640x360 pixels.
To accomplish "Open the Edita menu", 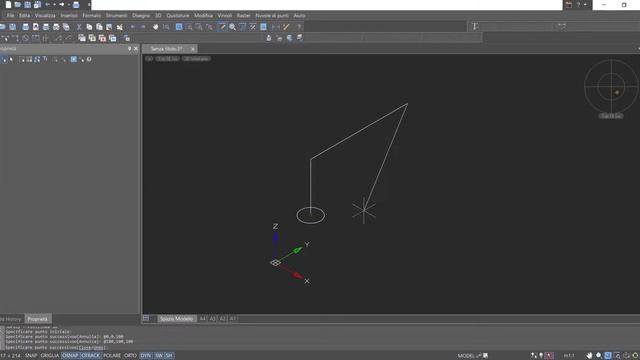I will click(24, 16).
